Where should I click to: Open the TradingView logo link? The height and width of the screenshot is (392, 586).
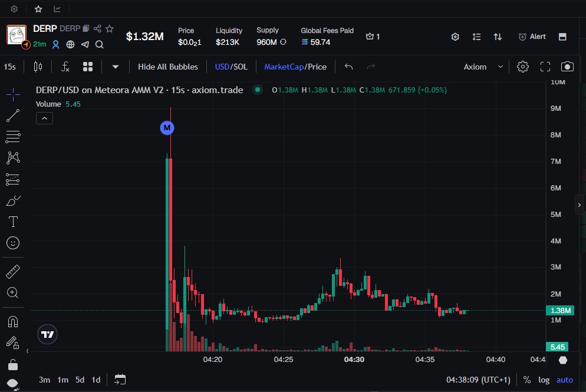click(48, 334)
